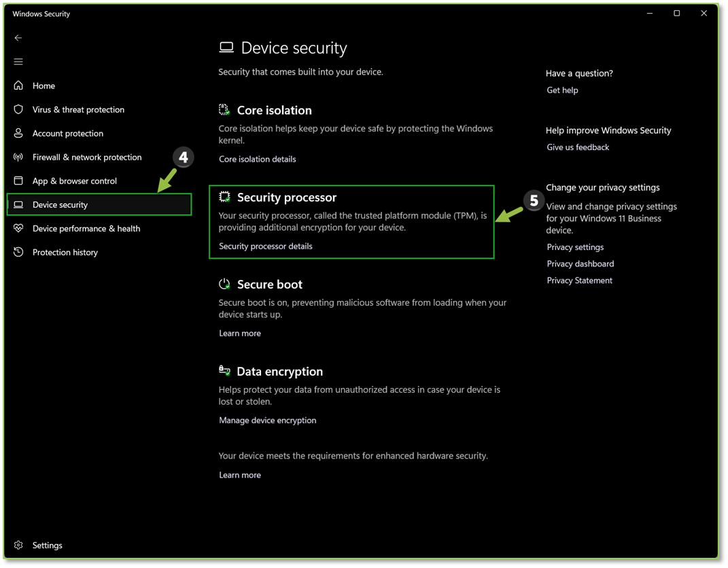Open Core isolation details
728x568 pixels.
pyautogui.click(x=257, y=159)
